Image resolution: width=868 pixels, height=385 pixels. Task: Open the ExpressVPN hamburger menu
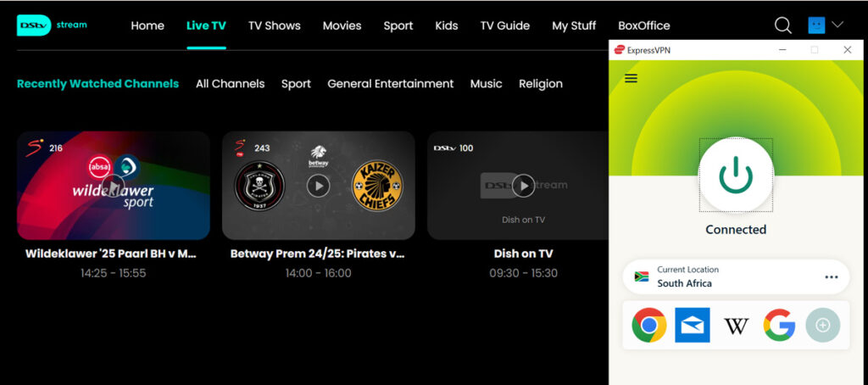[x=631, y=78]
